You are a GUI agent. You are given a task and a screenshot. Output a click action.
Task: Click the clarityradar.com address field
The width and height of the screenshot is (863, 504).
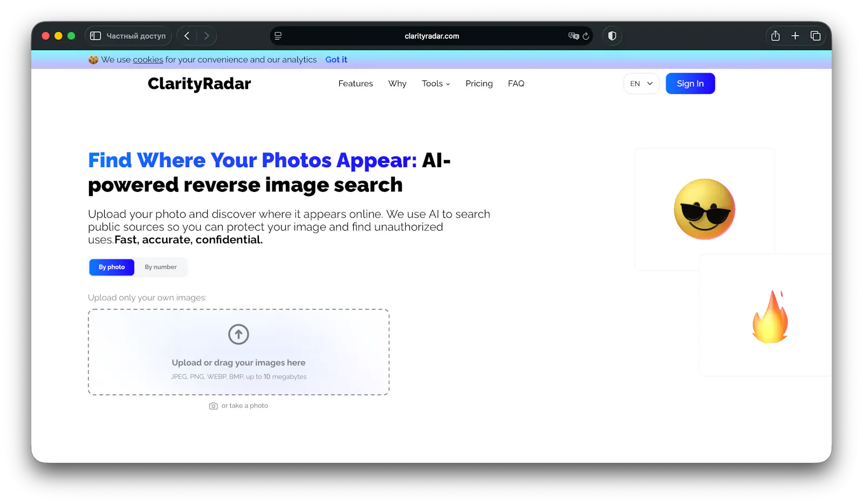432,36
